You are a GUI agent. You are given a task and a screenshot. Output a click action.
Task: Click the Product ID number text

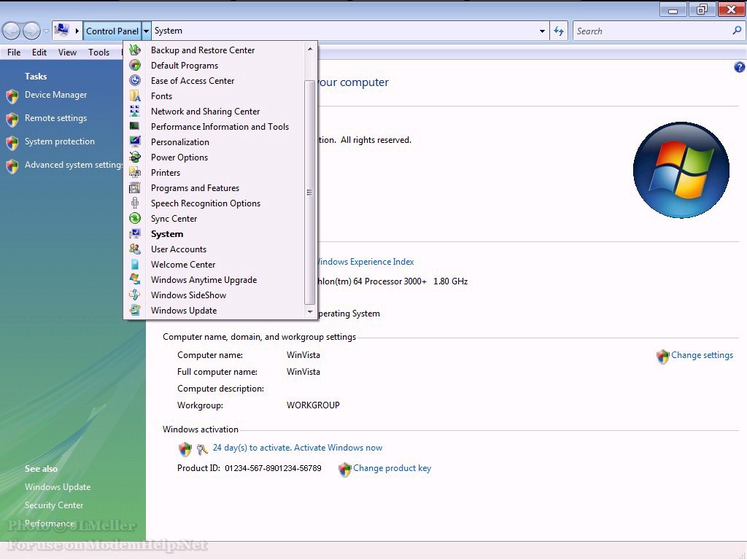pyautogui.click(x=273, y=469)
